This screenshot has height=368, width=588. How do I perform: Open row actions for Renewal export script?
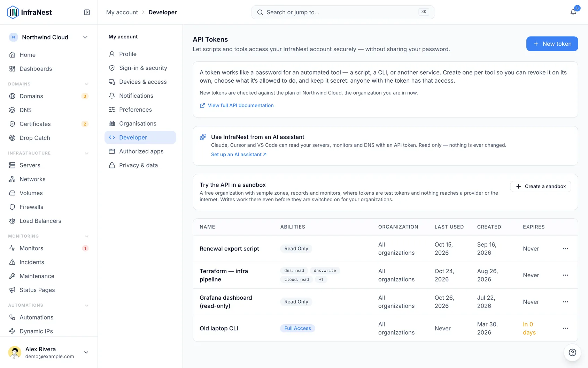565,249
